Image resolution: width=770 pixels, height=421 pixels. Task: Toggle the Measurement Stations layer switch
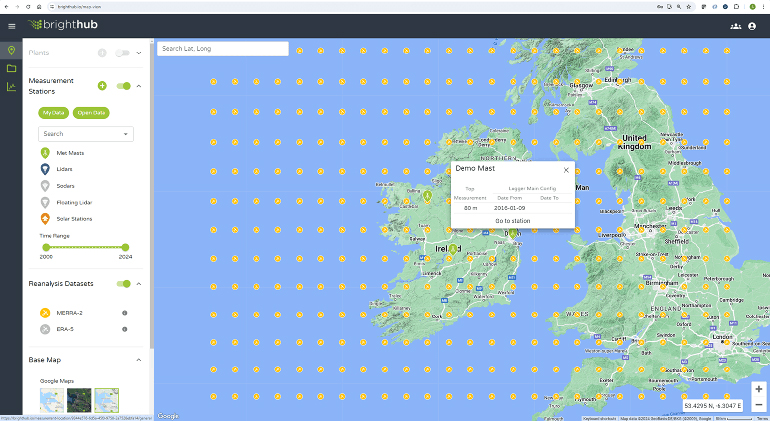pos(123,86)
